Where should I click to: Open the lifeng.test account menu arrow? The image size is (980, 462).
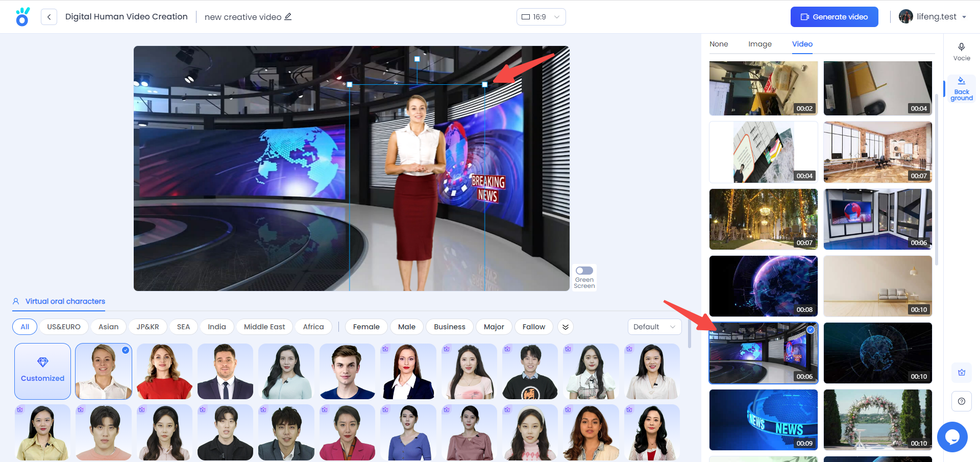coord(964,17)
